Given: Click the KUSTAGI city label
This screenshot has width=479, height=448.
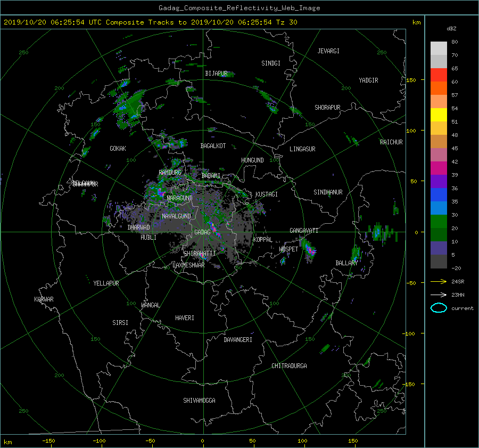Looking at the screenshot, I should pos(267,194).
